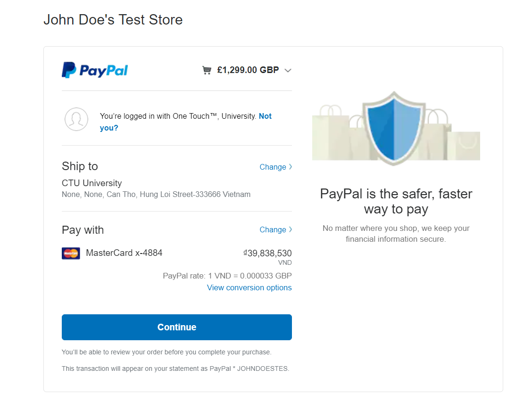Click the profile avatar icon

[x=76, y=119]
